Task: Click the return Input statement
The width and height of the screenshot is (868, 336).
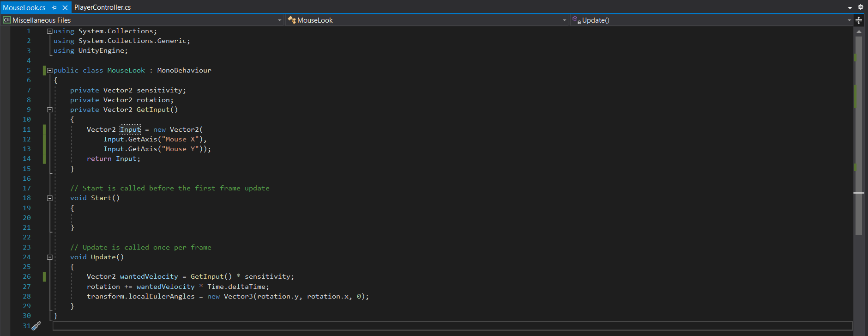Action: click(x=114, y=159)
